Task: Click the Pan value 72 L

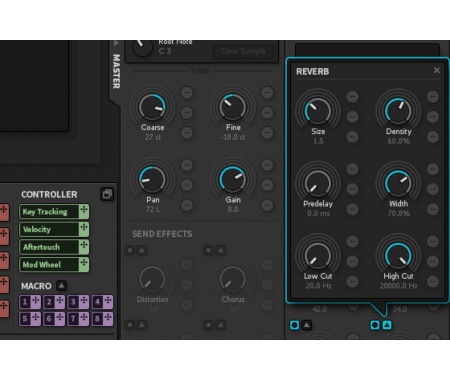Action: (x=153, y=209)
